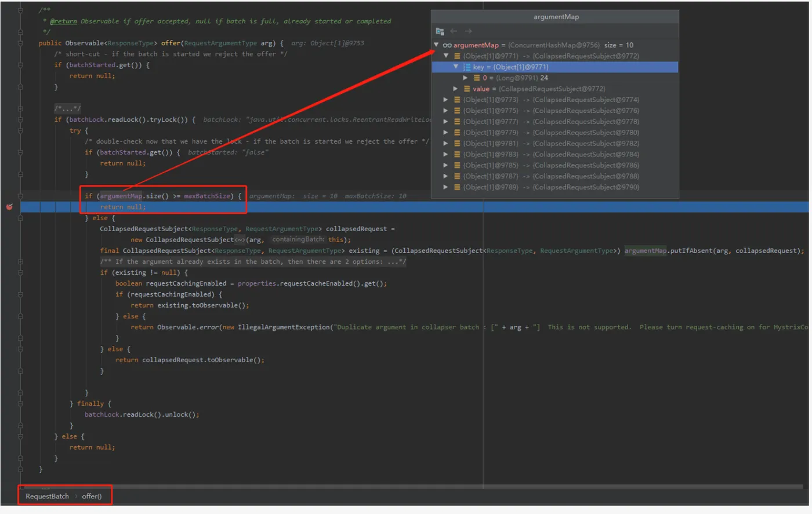Screen dimensions: 812x514
Task: Select the key = {Object[1]@9771} row
Action: (x=555, y=67)
